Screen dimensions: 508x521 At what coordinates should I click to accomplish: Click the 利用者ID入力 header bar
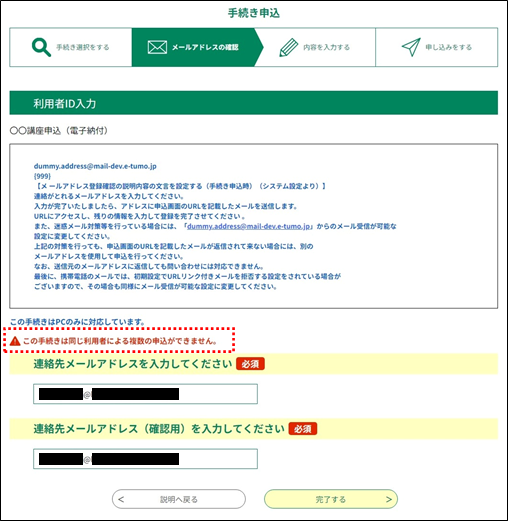click(254, 103)
